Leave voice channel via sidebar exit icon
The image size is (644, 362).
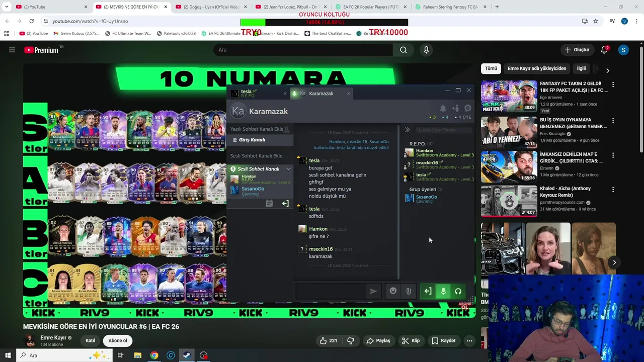285,204
